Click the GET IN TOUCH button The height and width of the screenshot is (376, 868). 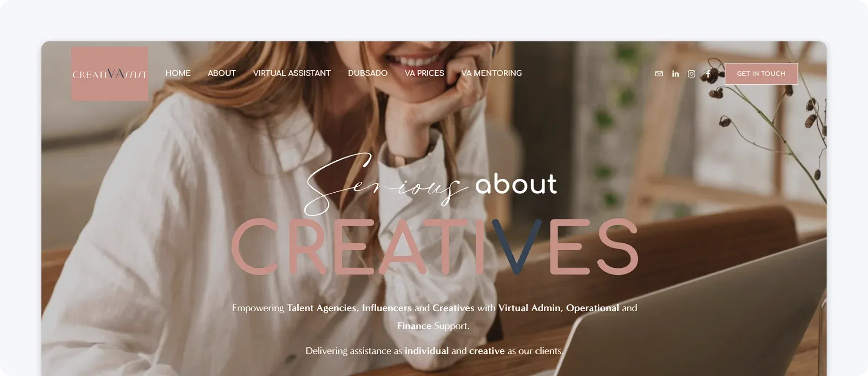pyautogui.click(x=761, y=74)
